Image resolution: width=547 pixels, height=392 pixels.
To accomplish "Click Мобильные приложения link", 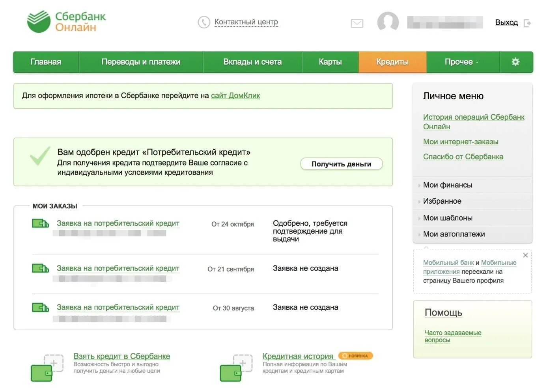I will [470, 267].
